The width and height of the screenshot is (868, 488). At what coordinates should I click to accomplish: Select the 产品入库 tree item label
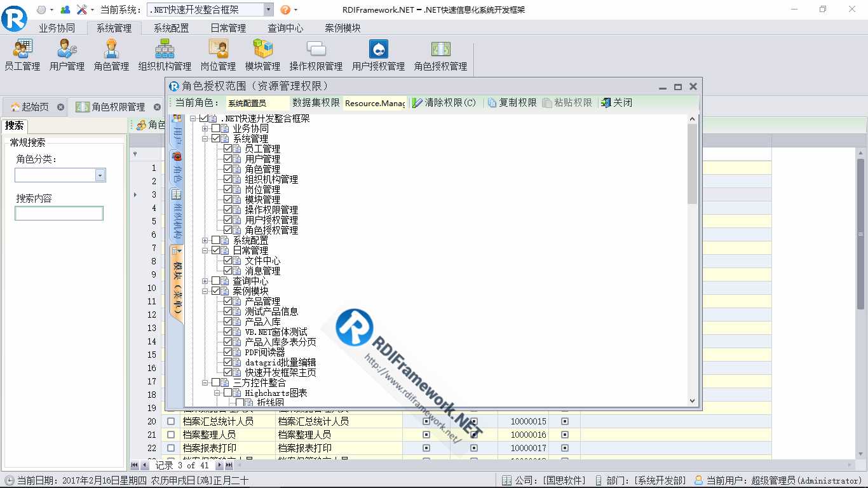262,322
